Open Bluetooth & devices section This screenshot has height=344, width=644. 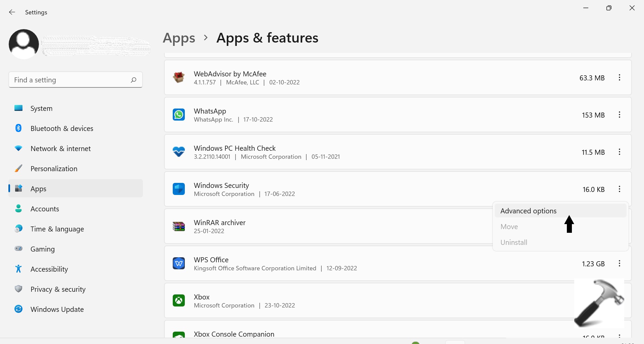tap(62, 129)
